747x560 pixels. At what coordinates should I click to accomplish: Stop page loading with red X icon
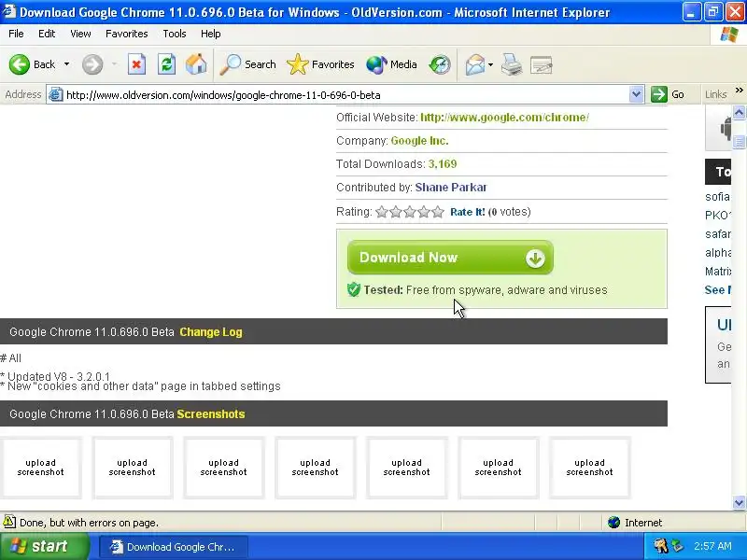[136, 64]
